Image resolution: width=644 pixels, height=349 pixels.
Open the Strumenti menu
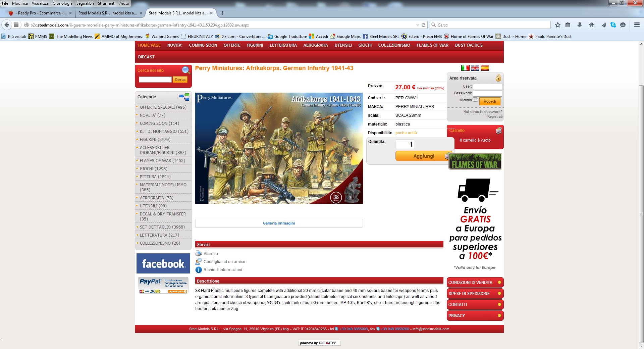pos(106,3)
